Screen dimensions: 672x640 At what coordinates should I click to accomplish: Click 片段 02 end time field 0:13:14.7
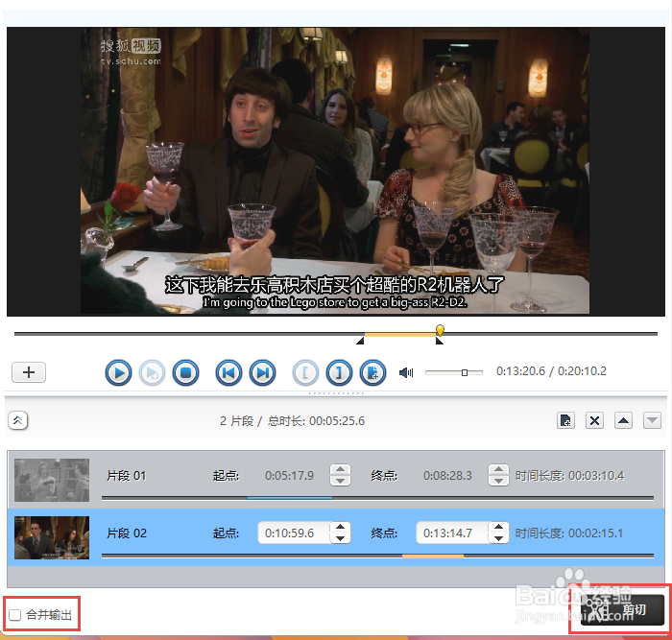(x=452, y=533)
